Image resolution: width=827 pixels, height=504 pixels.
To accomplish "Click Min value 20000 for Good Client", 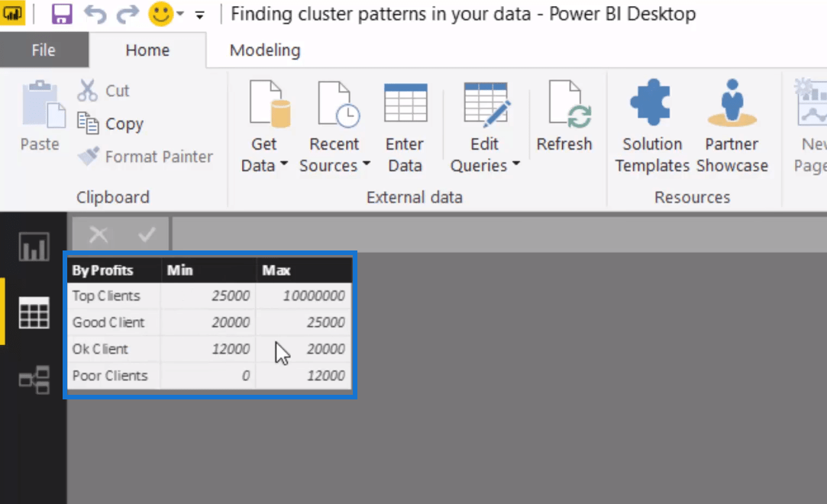I will click(208, 322).
